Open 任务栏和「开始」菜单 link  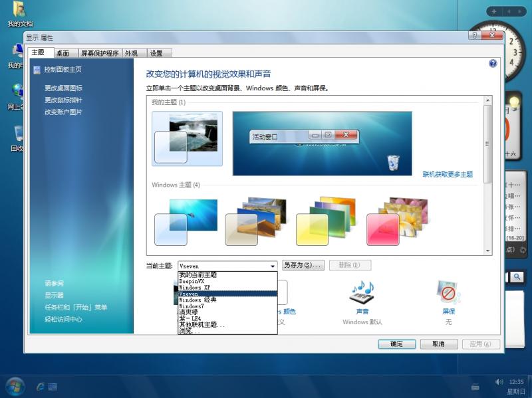coord(76,308)
